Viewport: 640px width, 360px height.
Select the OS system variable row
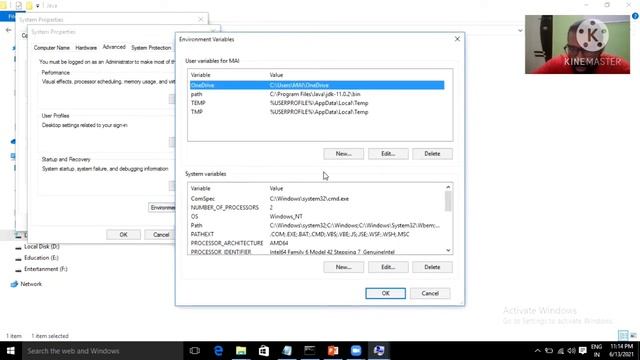[317, 217]
